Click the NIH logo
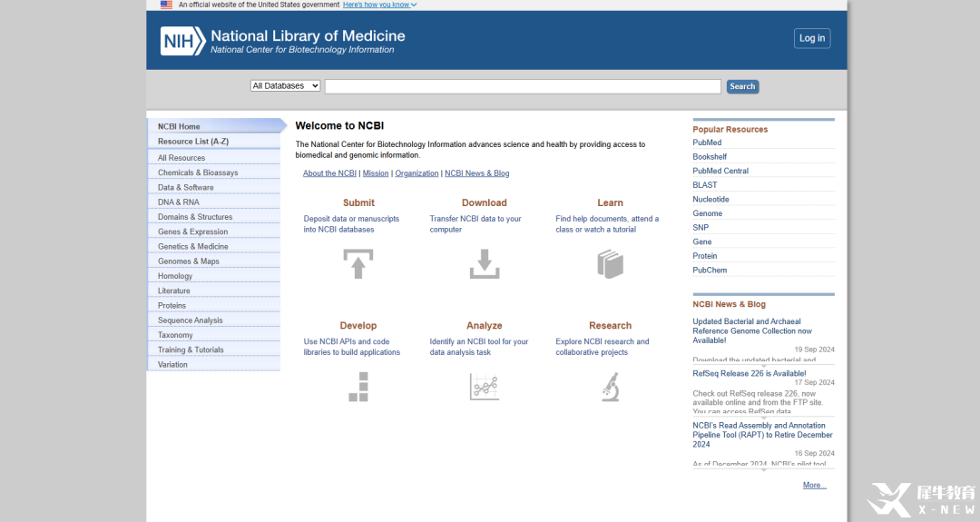Screen dimensions: 980x522 pos(182,41)
